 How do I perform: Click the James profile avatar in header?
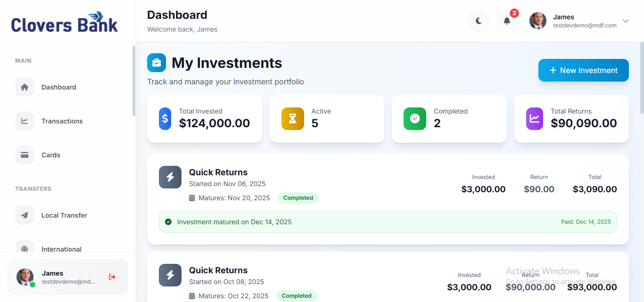point(538,21)
